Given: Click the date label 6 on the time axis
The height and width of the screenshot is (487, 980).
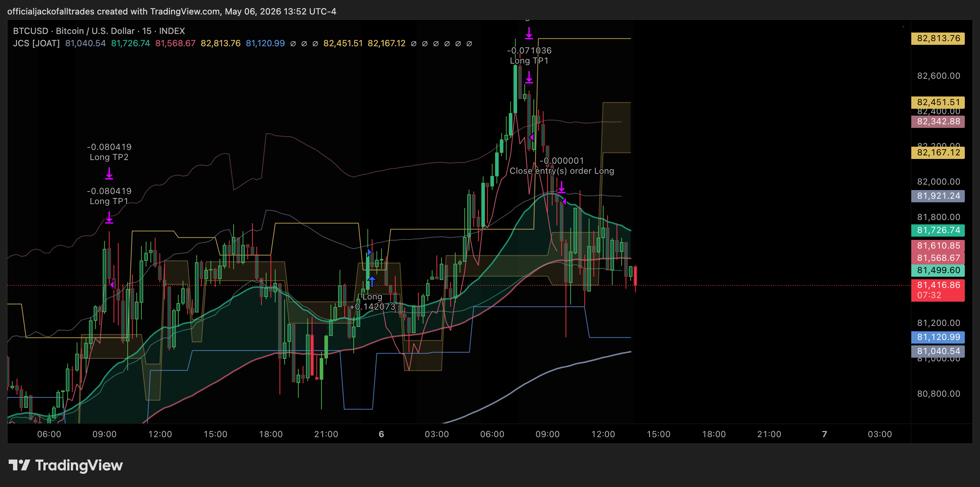Looking at the screenshot, I should pos(381,434).
